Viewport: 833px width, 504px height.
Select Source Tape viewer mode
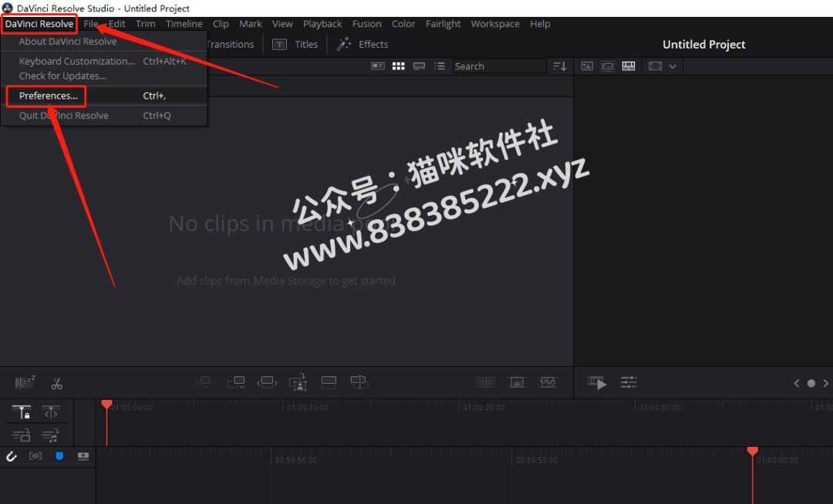pos(608,66)
